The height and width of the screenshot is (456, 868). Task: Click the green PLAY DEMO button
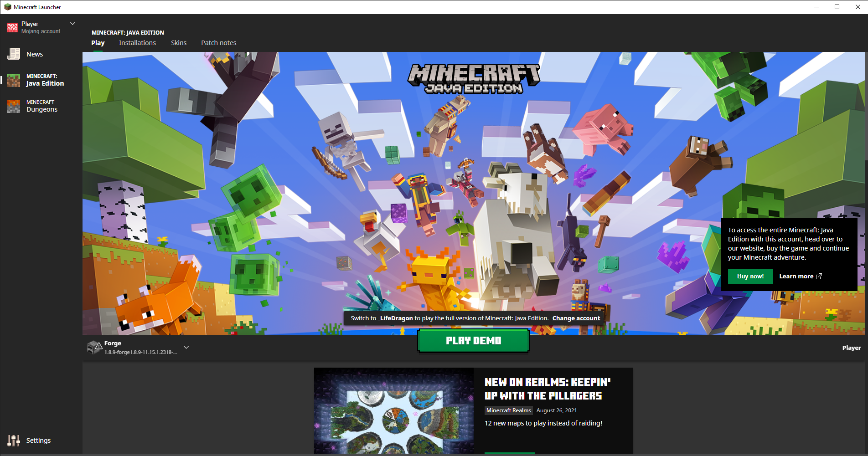coord(474,341)
